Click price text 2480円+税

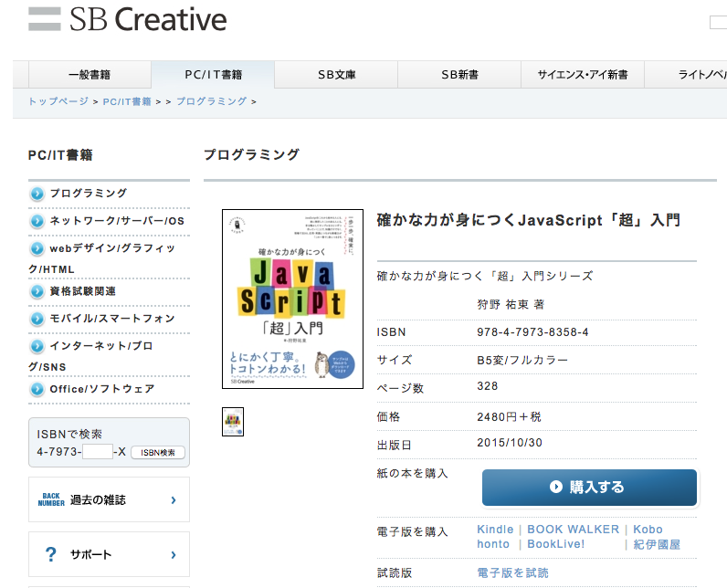[x=509, y=416]
